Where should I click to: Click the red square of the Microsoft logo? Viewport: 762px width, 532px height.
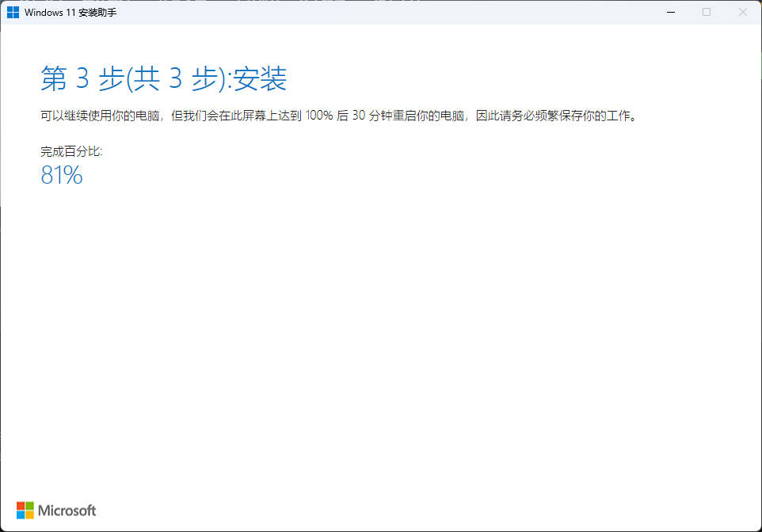(x=21, y=506)
